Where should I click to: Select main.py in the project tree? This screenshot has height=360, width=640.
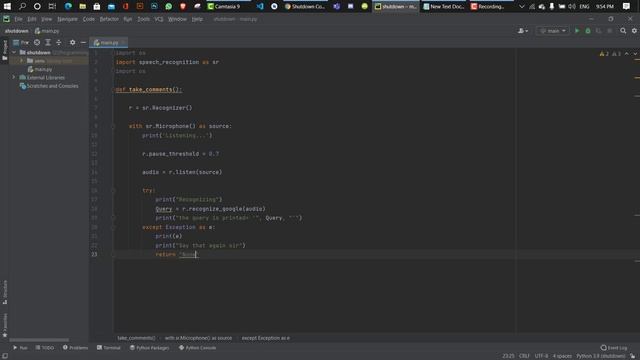click(40, 69)
